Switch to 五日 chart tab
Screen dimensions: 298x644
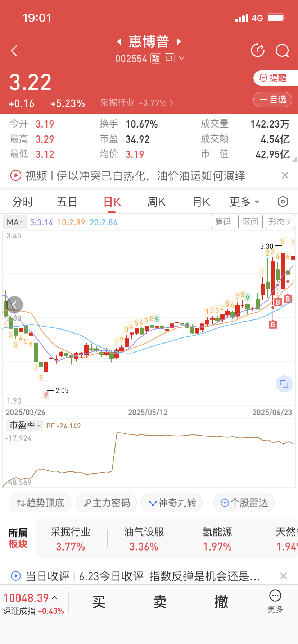(67, 202)
